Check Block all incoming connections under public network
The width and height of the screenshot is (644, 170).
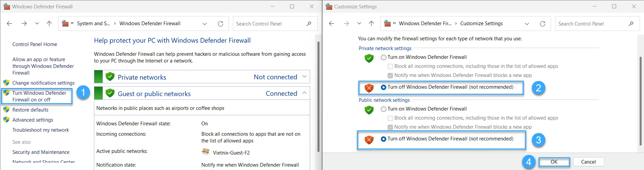[390, 118]
